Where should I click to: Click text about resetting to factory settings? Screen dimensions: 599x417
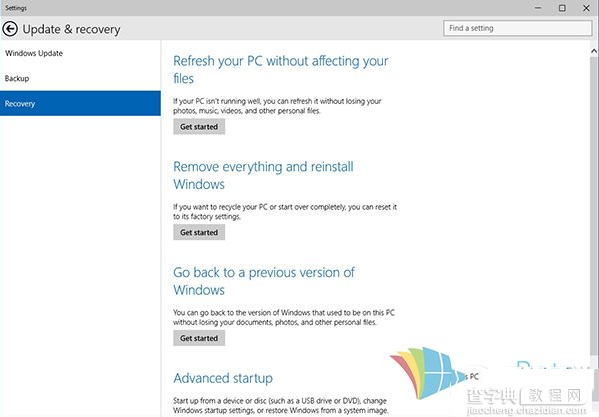[285, 212]
